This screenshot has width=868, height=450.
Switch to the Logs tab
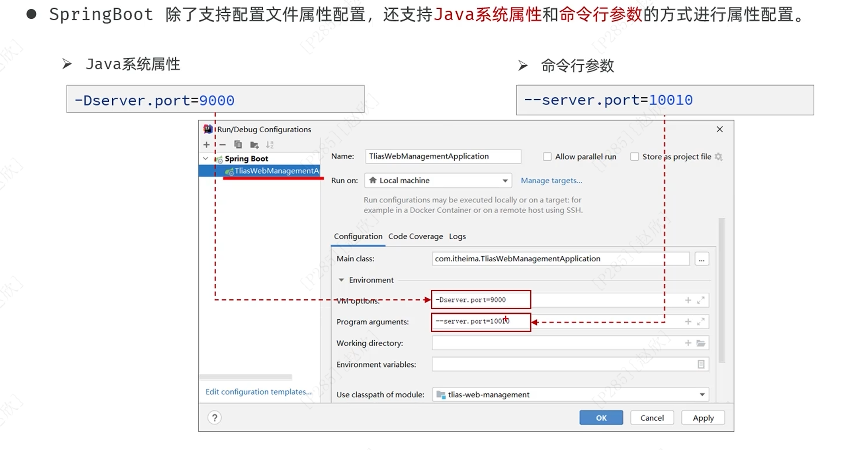click(x=457, y=236)
